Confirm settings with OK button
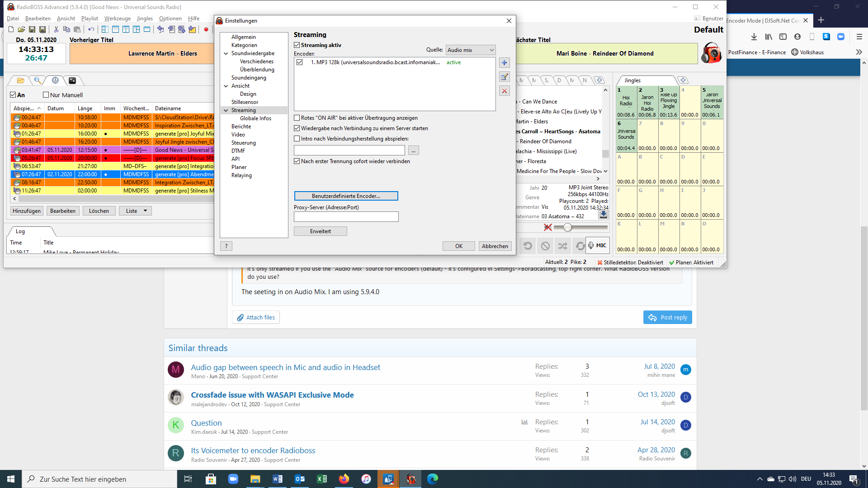868x488 pixels. (459, 246)
